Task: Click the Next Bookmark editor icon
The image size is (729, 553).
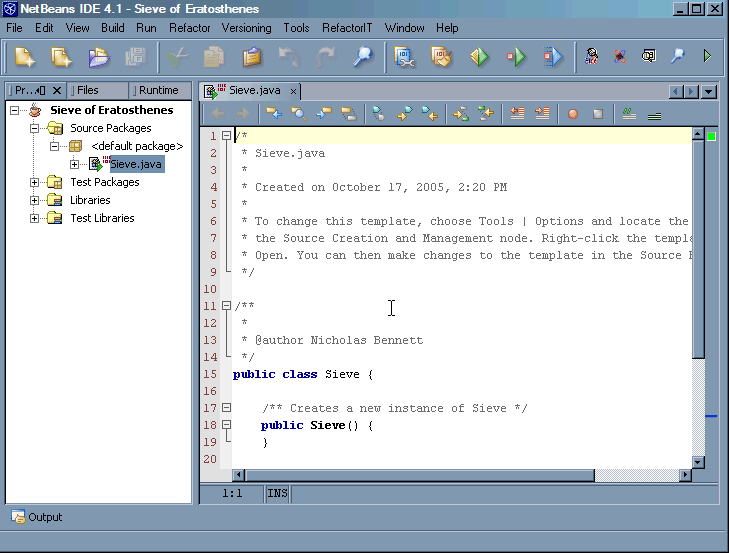Action: point(404,113)
